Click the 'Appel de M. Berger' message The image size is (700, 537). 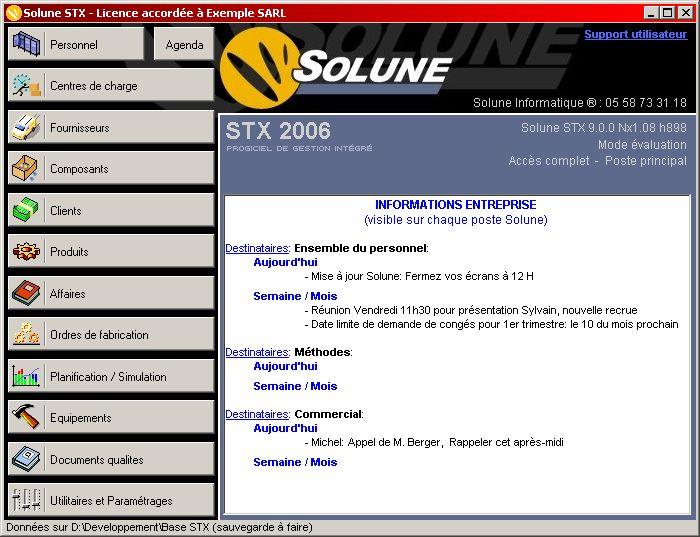(434, 442)
